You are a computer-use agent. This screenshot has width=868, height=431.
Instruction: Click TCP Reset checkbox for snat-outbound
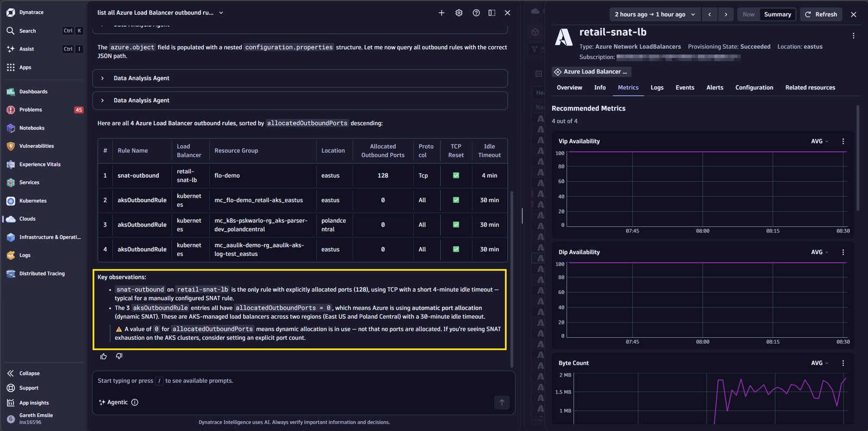click(x=456, y=176)
